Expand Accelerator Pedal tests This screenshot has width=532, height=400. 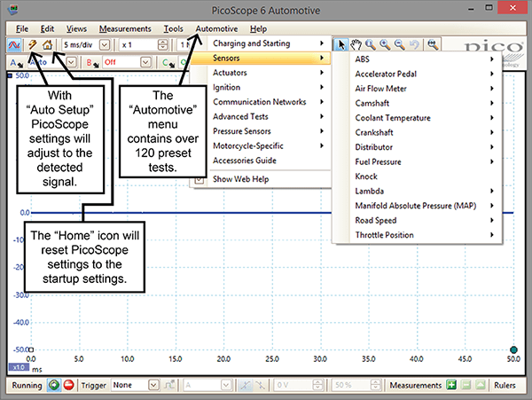(417, 74)
